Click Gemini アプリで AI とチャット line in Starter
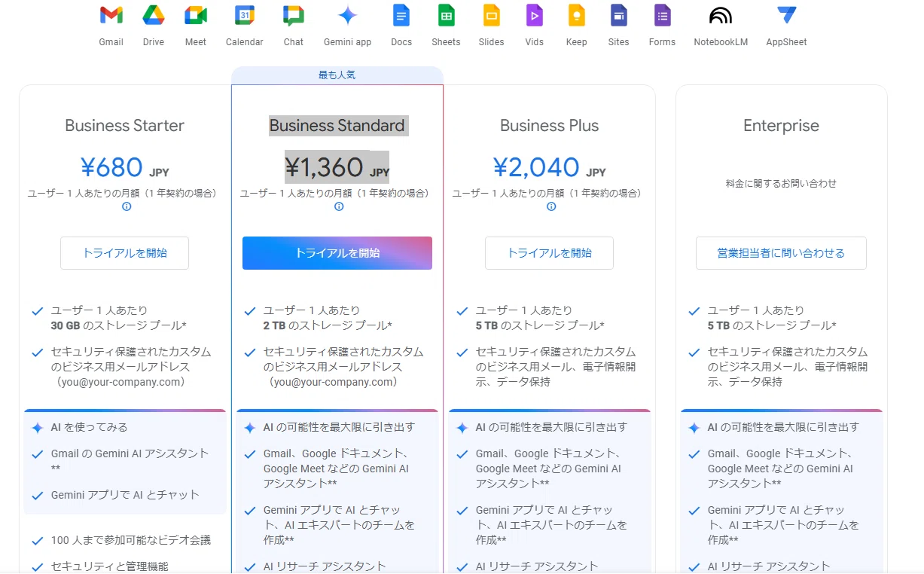Screen dimensions: 924x574 [x=125, y=495]
